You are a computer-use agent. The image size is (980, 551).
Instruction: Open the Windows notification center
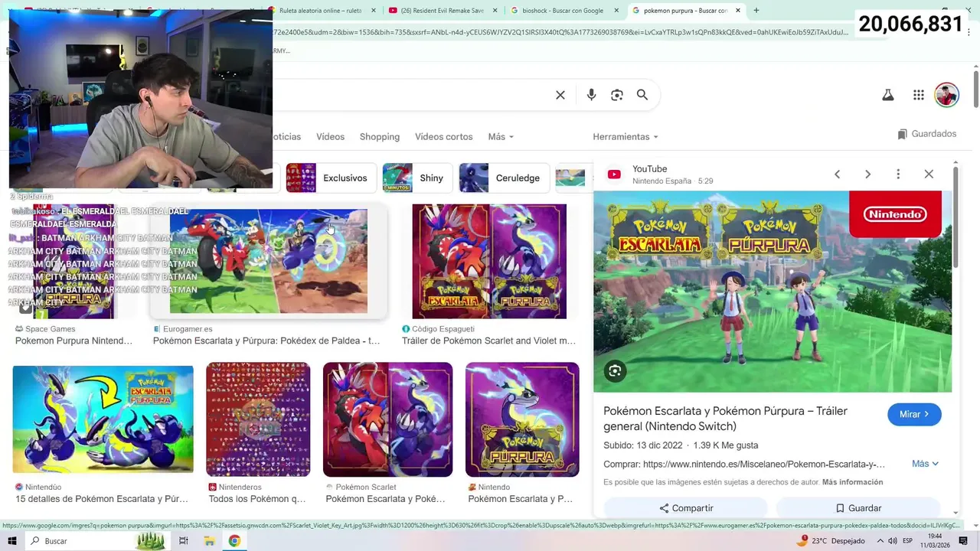point(963,541)
